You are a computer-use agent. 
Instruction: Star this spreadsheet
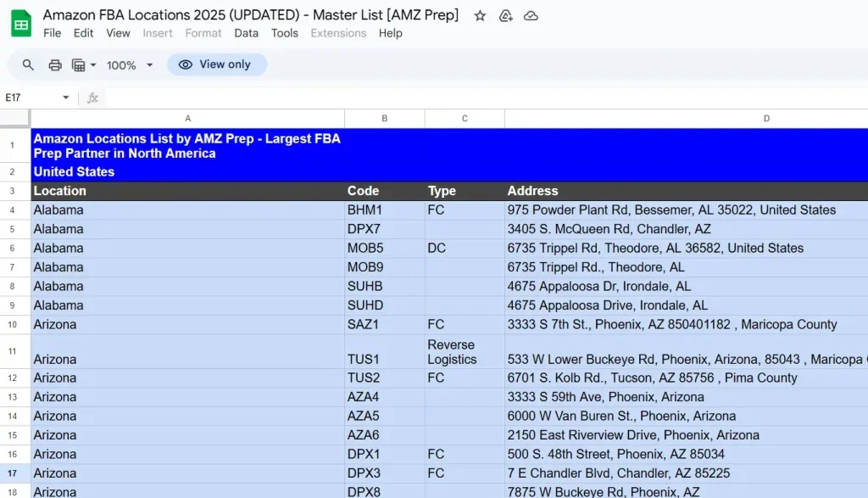coord(480,16)
